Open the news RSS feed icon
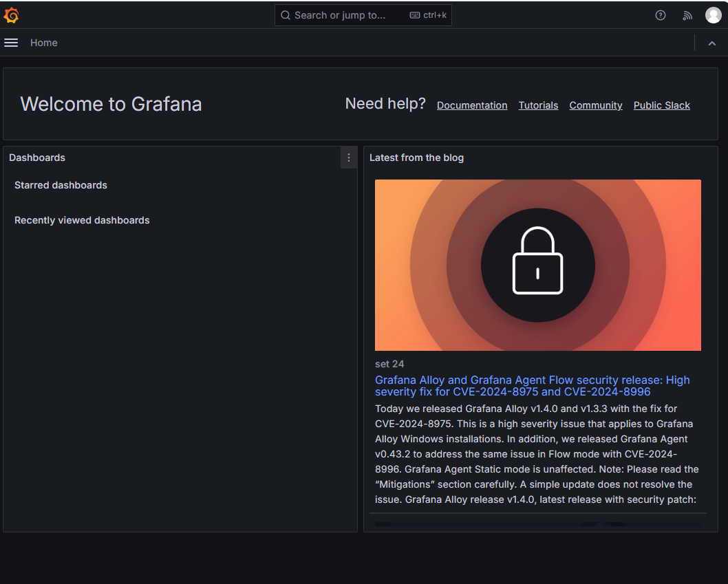The width and height of the screenshot is (728, 584). pyautogui.click(x=687, y=15)
